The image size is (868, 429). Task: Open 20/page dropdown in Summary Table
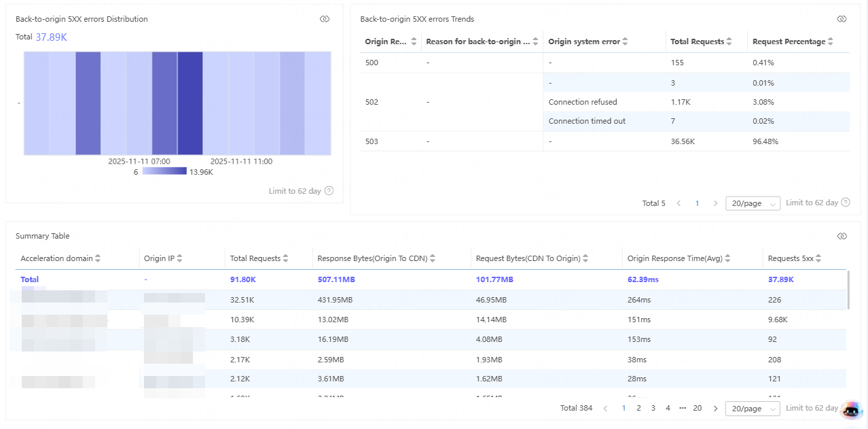pos(753,409)
